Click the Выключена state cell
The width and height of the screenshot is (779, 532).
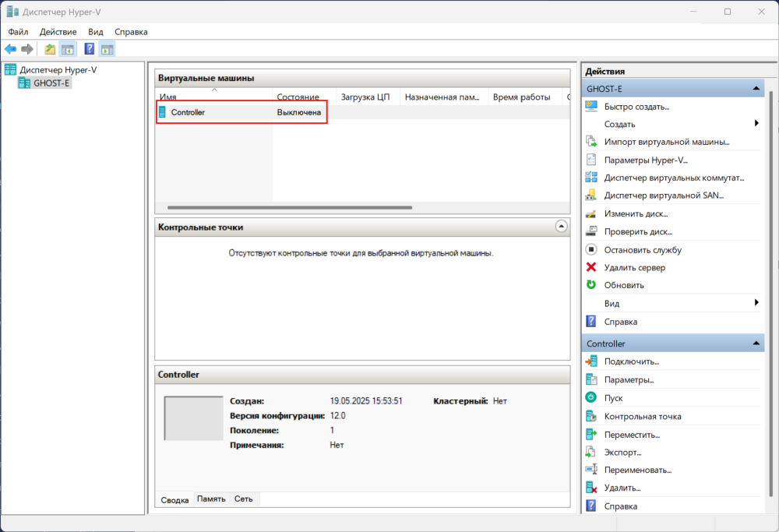pyautogui.click(x=299, y=112)
